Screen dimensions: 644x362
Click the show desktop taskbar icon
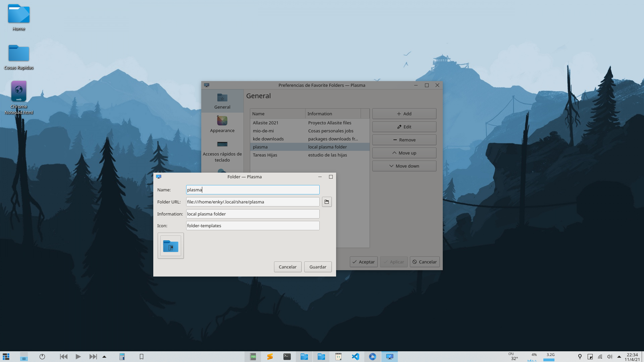point(24,357)
